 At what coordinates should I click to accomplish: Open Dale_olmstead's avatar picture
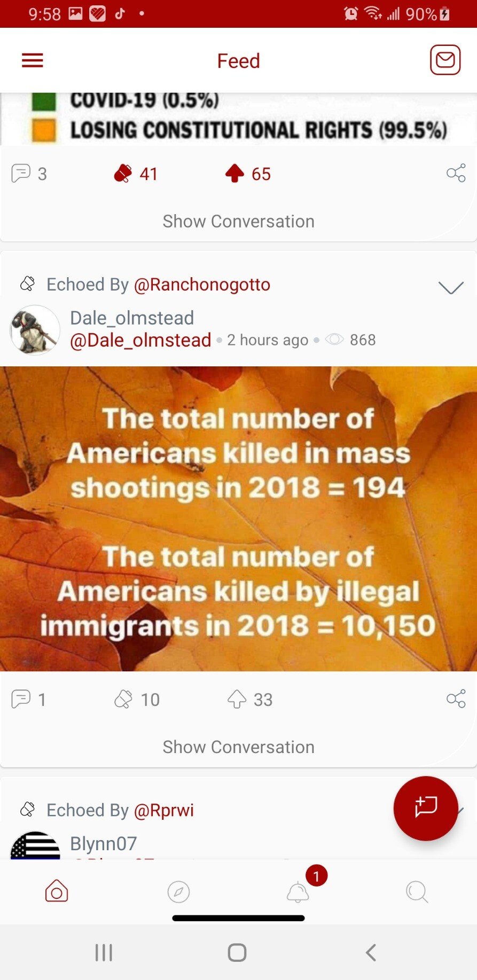tap(35, 330)
